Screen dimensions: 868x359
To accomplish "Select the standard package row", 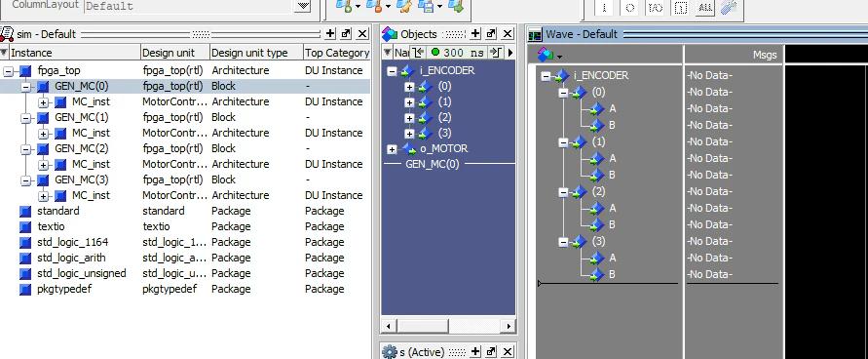I will click(185, 211).
